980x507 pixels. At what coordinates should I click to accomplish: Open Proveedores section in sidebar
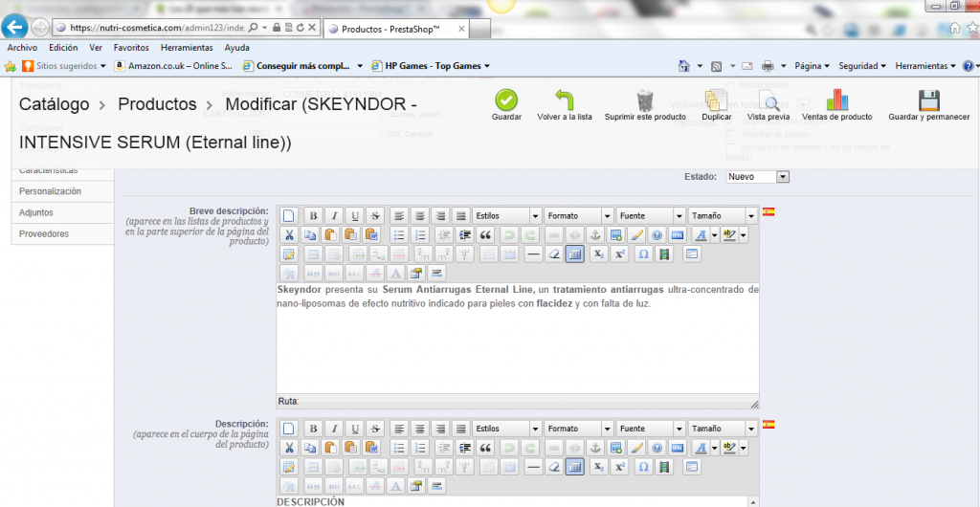pos(44,233)
